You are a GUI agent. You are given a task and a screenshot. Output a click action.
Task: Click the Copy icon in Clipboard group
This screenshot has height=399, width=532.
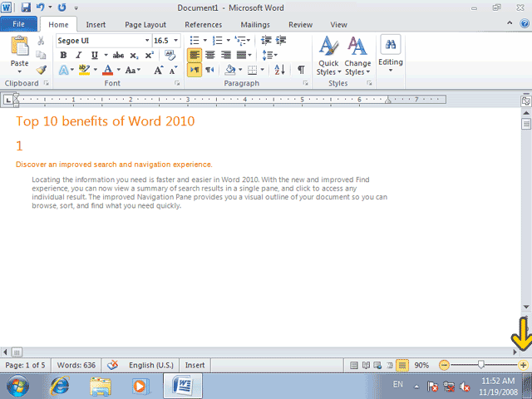41,55
